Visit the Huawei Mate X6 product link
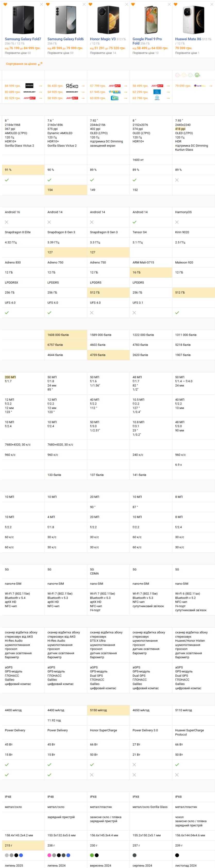The height and width of the screenshot is (868, 215). coord(188,39)
